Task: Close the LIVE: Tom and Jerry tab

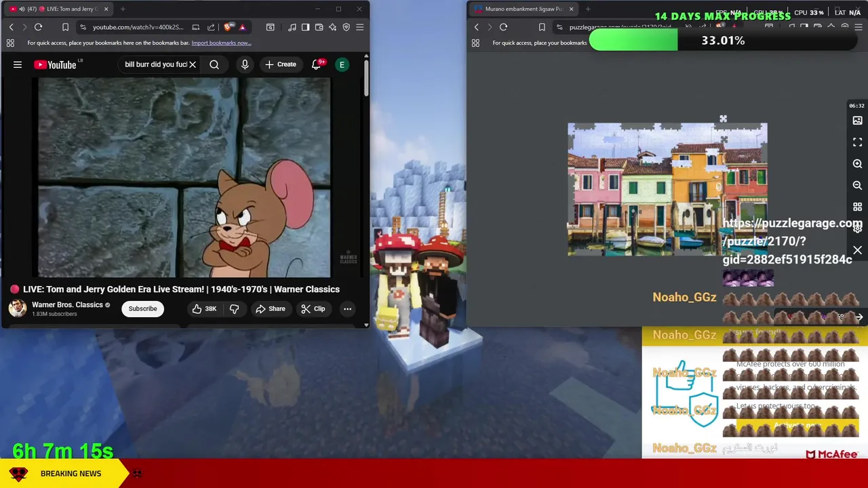Action: tap(106, 9)
